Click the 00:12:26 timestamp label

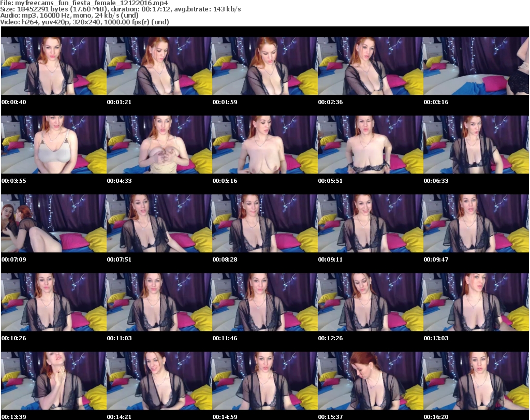point(330,338)
